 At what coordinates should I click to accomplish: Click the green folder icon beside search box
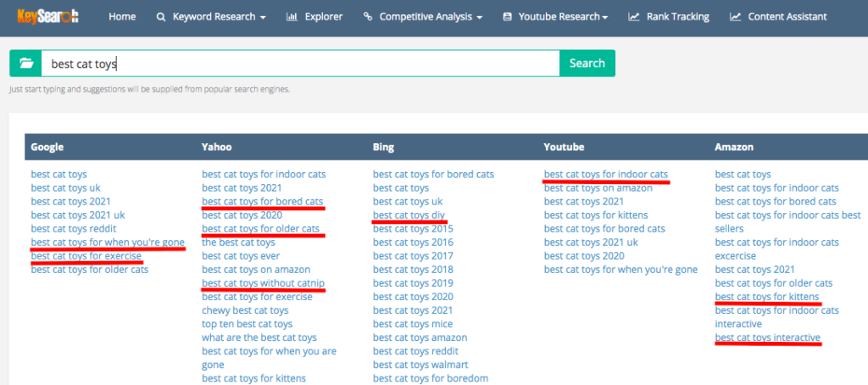26,63
